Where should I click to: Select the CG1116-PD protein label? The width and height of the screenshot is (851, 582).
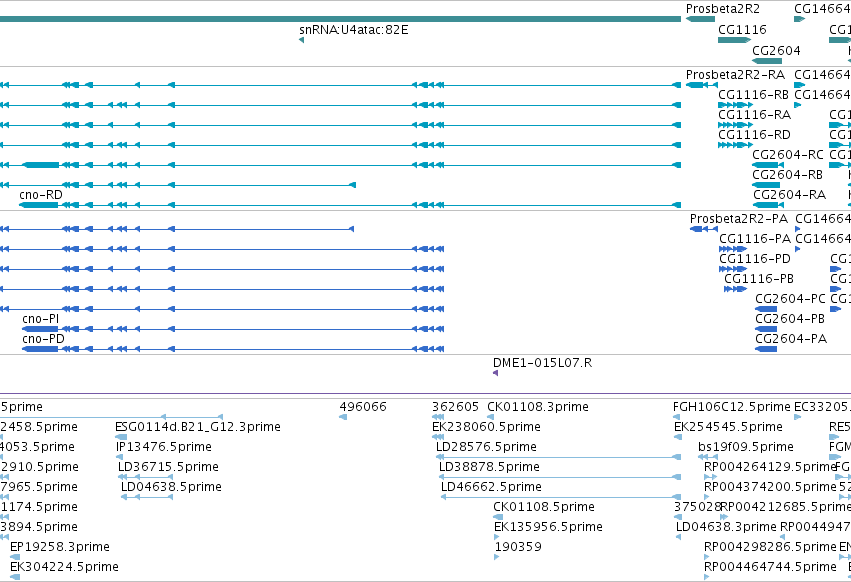(x=754, y=259)
